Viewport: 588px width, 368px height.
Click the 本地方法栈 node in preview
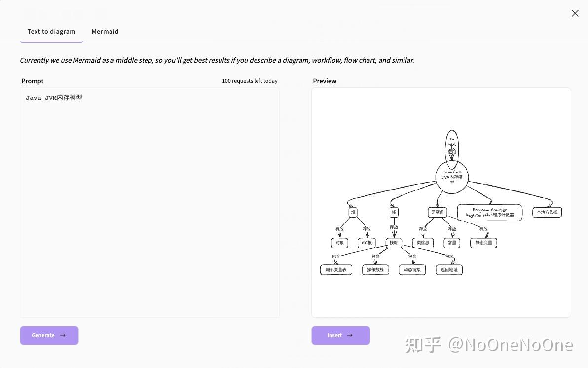[x=547, y=212]
